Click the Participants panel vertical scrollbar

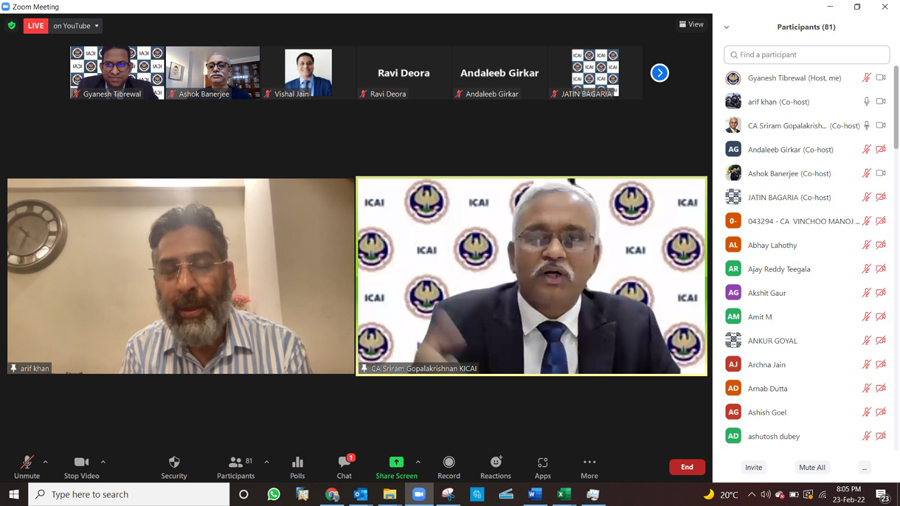[895, 106]
